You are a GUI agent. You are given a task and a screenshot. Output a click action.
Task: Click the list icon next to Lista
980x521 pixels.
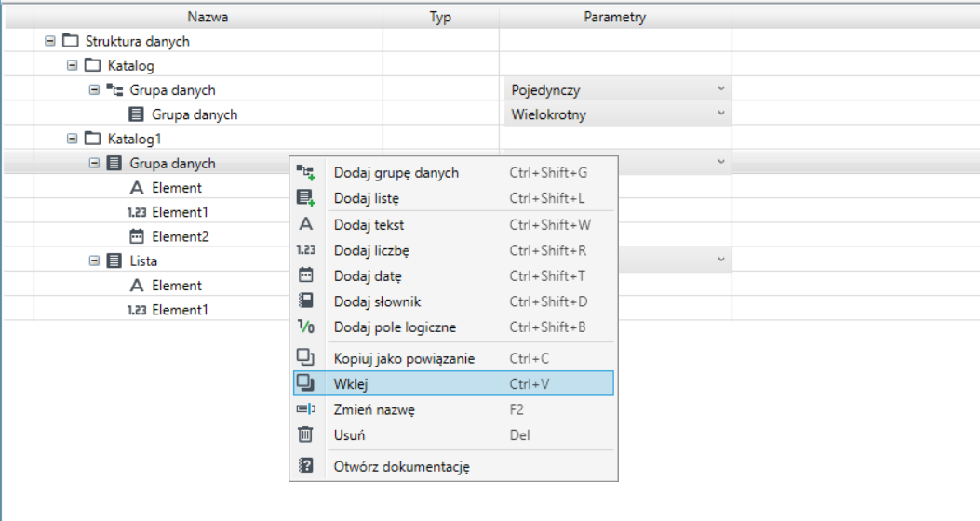(114, 260)
